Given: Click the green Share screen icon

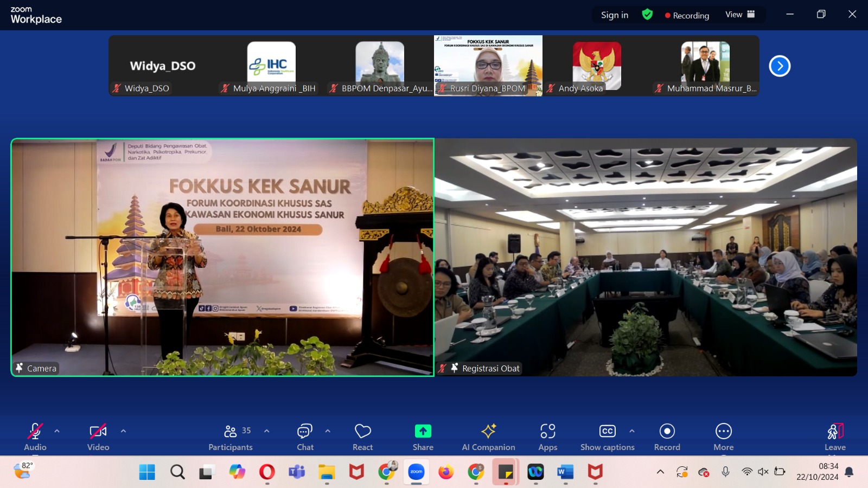Looking at the screenshot, I should point(423,431).
